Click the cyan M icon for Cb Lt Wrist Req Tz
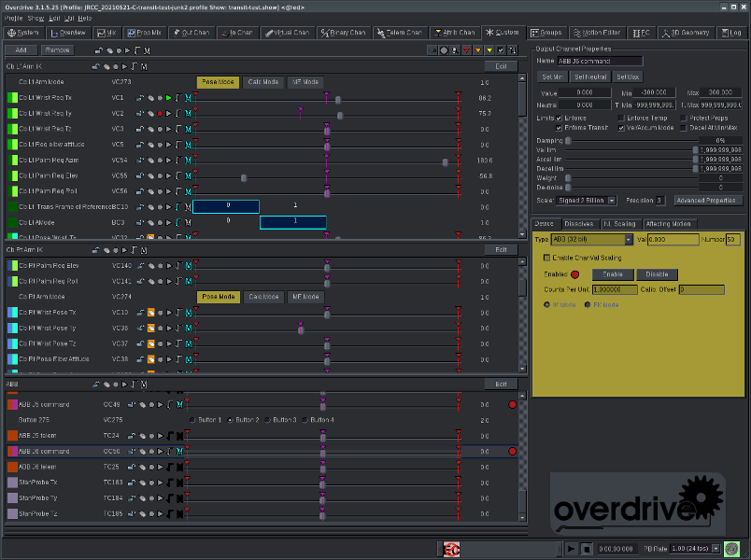 [188, 129]
